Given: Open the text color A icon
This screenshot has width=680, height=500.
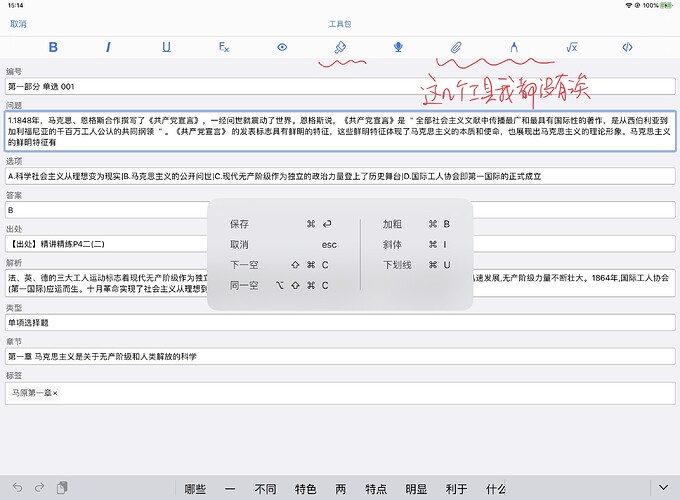Looking at the screenshot, I should point(514,47).
